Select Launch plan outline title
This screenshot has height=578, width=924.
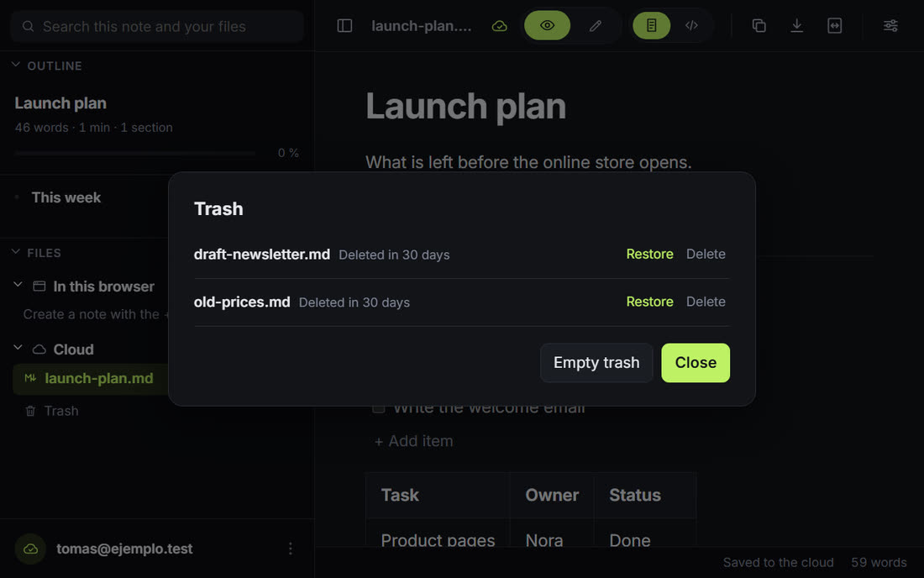[x=60, y=103]
